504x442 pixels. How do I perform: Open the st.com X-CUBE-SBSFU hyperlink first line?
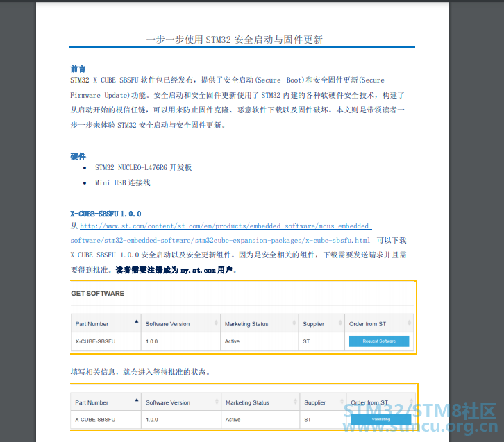(226, 226)
